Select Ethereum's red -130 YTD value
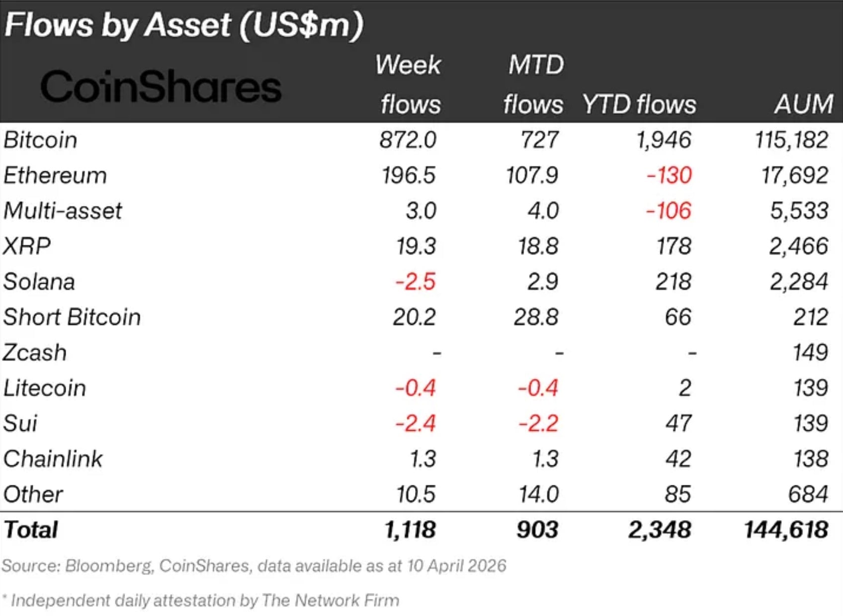This screenshot has height=616, width=843. coord(669,175)
